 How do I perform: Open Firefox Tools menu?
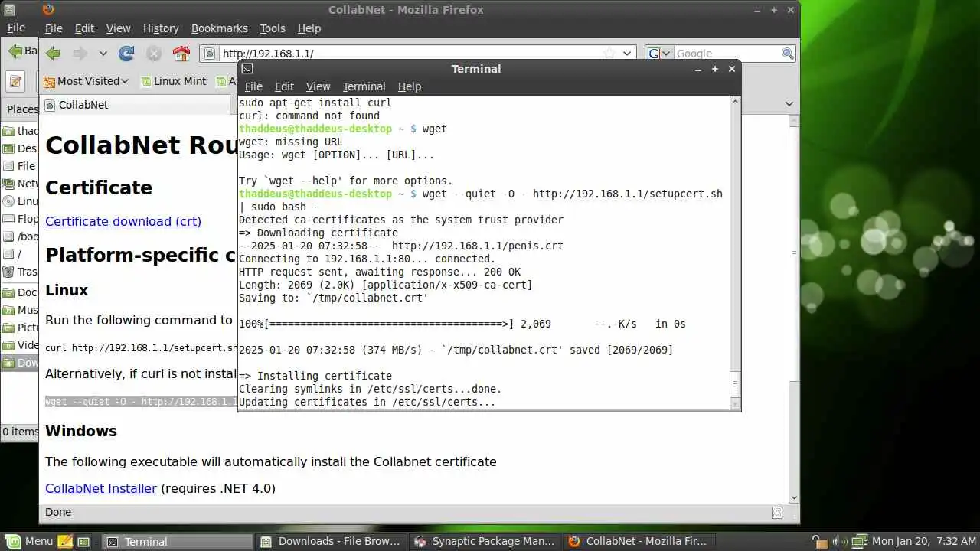point(273,28)
